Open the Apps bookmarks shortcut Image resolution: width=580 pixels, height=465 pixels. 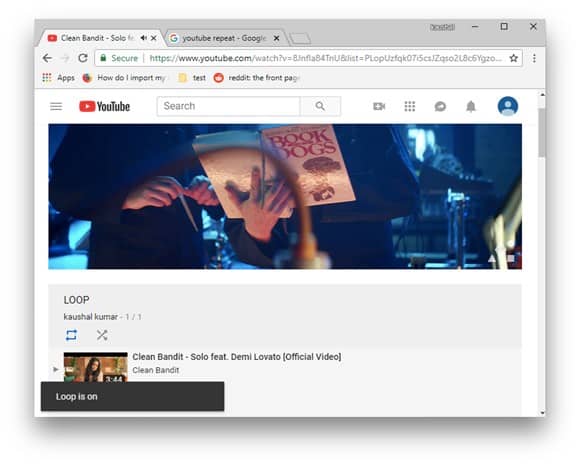(58, 78)
